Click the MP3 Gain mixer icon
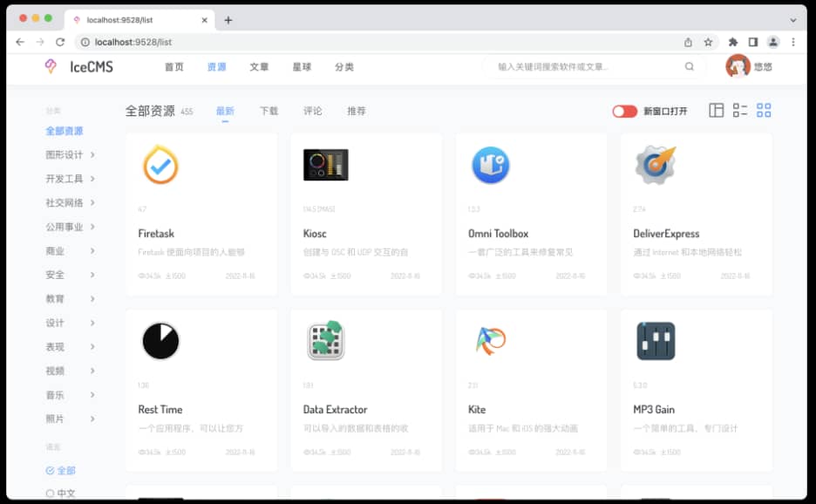This screenshot has width=816, height=504. coord(655,341)
